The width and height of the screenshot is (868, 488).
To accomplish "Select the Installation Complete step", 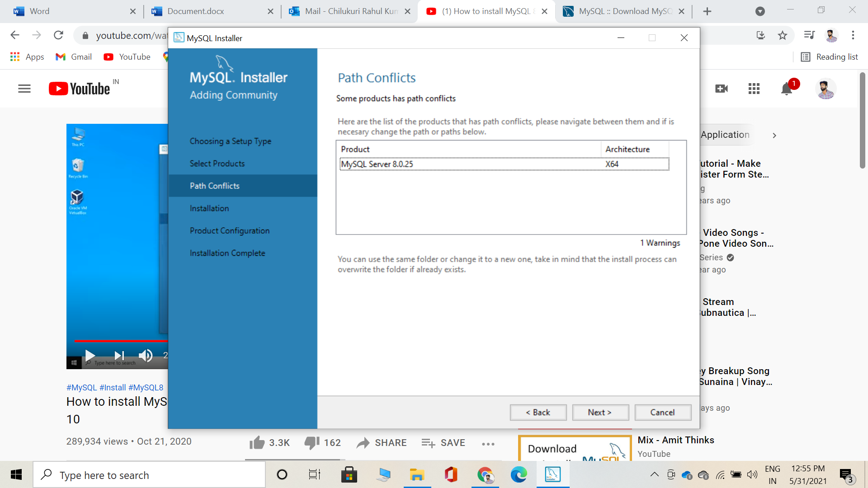I will point(227,253).
